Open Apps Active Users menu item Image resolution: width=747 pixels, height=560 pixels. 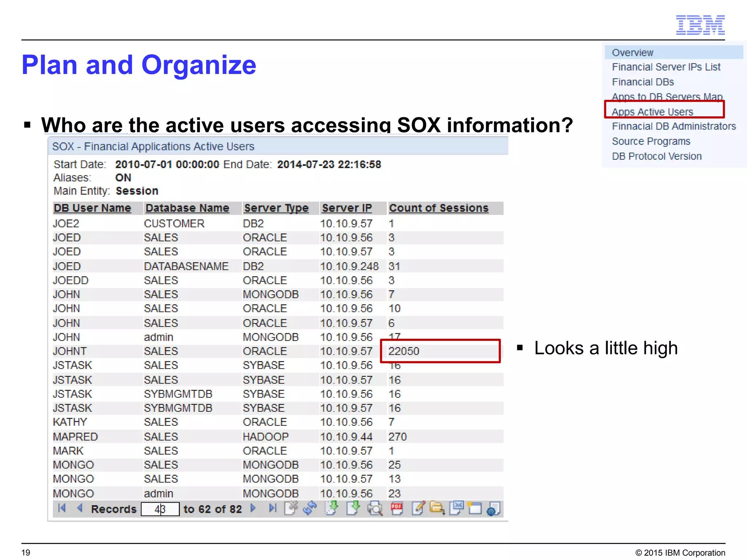tap(652, 112)
